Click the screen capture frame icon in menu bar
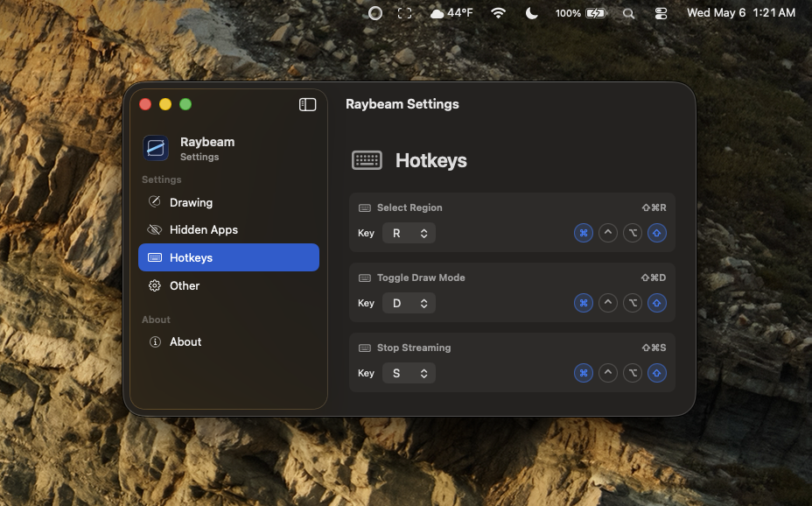 [x=405, y=13]
